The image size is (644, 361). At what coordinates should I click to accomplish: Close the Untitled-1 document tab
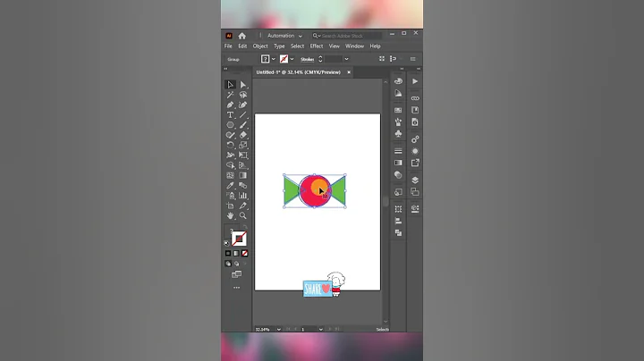pyautogui.click(x=349, y=72)
